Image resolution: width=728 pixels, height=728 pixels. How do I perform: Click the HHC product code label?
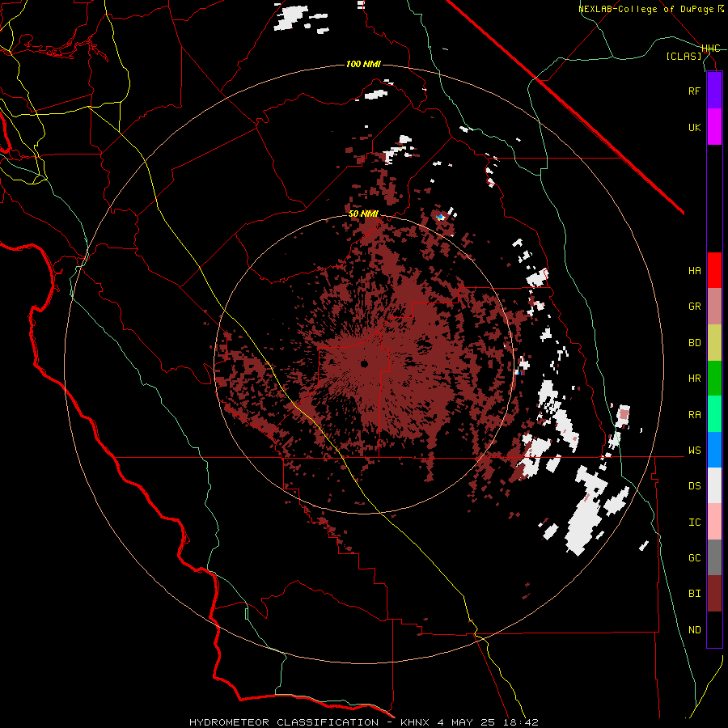click(711, 49)
